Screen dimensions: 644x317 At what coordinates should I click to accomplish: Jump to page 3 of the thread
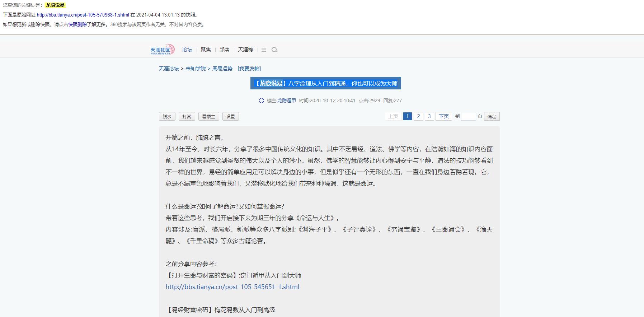pyautogui.click(x=429, y=116)
